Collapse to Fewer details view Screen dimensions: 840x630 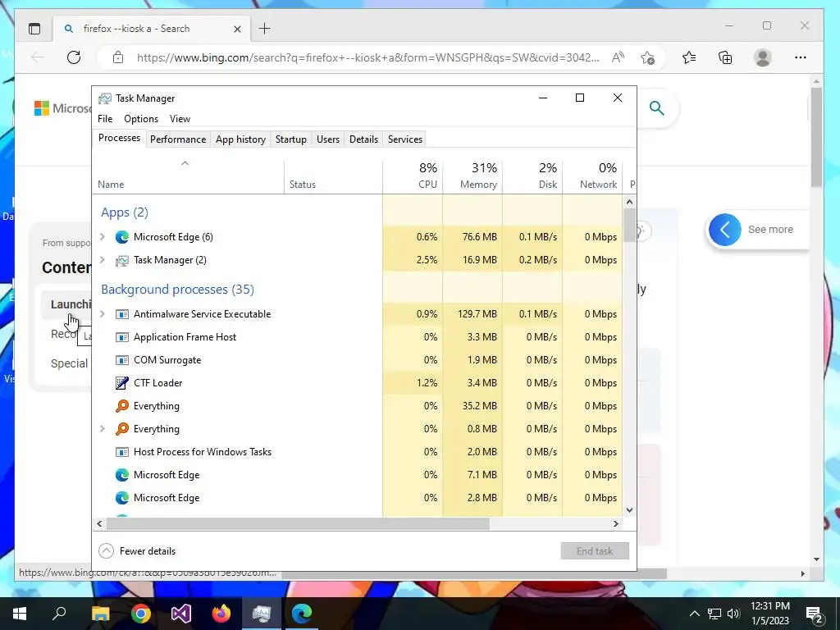pyautogui.click(x=138, y=550)
